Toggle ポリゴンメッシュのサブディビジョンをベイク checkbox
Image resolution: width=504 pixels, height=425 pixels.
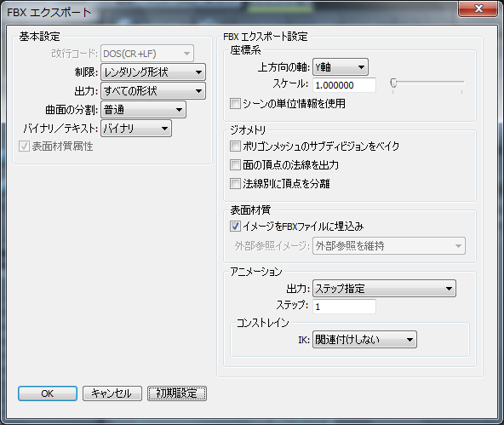235,146
